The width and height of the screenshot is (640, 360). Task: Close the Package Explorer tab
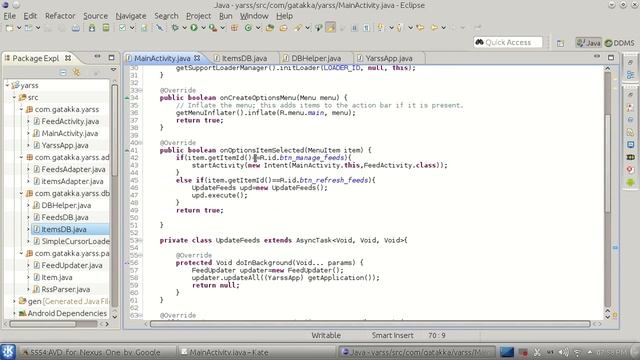68,58
